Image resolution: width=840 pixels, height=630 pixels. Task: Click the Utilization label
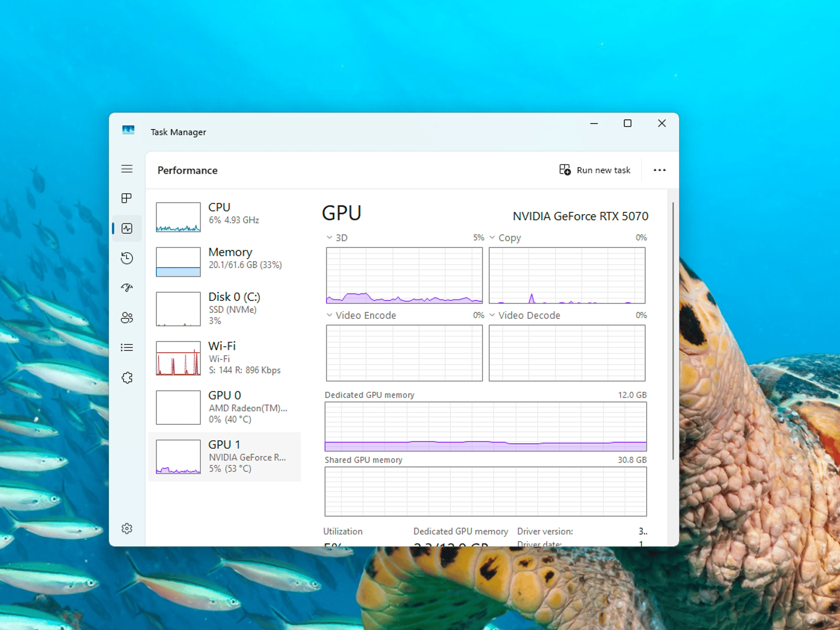click(x=343, y=532)
